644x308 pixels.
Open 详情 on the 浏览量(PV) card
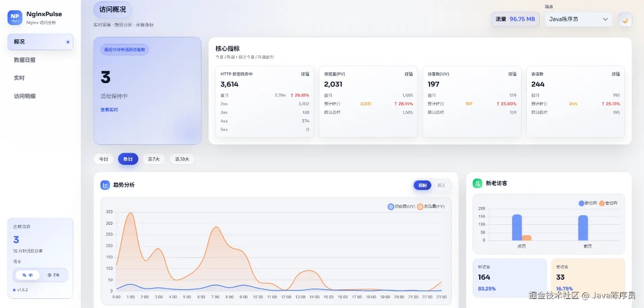pyautogui.click(x=408, y=74)
